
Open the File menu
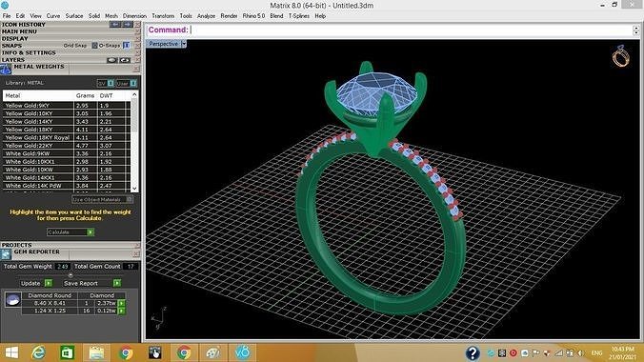click(x=7, y=15)
